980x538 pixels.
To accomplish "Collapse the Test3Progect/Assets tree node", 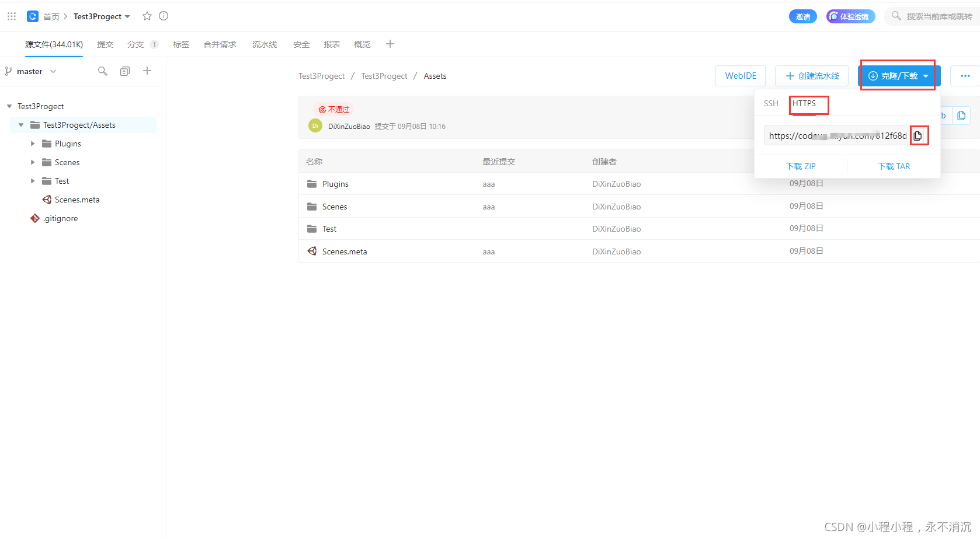I will click(x=21, y=125).
